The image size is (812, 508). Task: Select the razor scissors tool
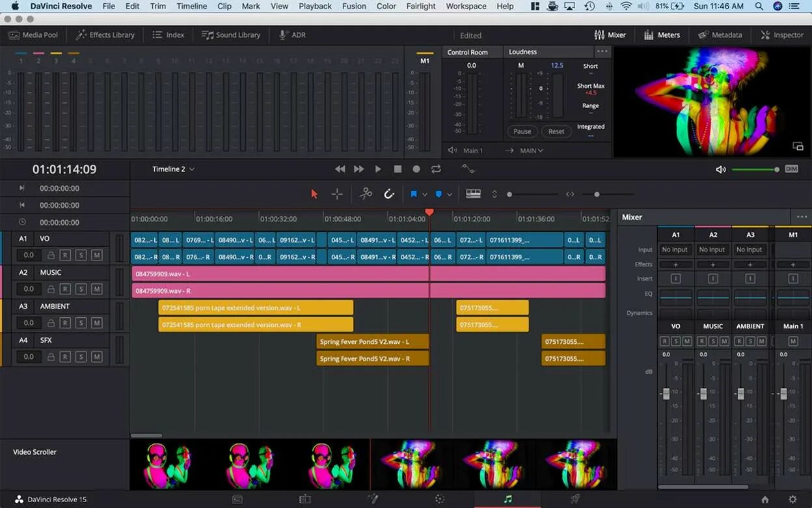point(366,193)
